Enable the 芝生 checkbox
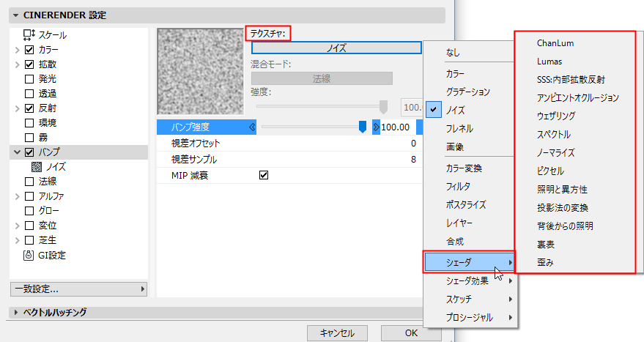The image size is (644, 342). [29, 240]
